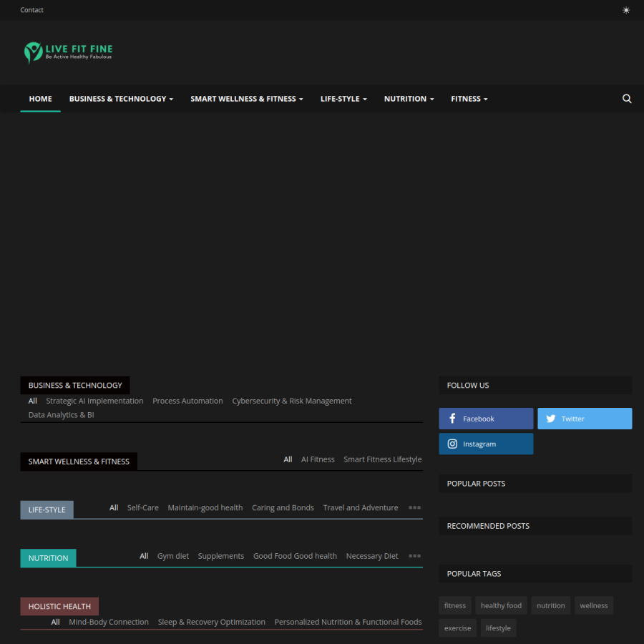Image resolution: width=644 pixels, height=644 pixels.
Task: Expand the Life-Style nav dropdown
Action: pos(343,99)
